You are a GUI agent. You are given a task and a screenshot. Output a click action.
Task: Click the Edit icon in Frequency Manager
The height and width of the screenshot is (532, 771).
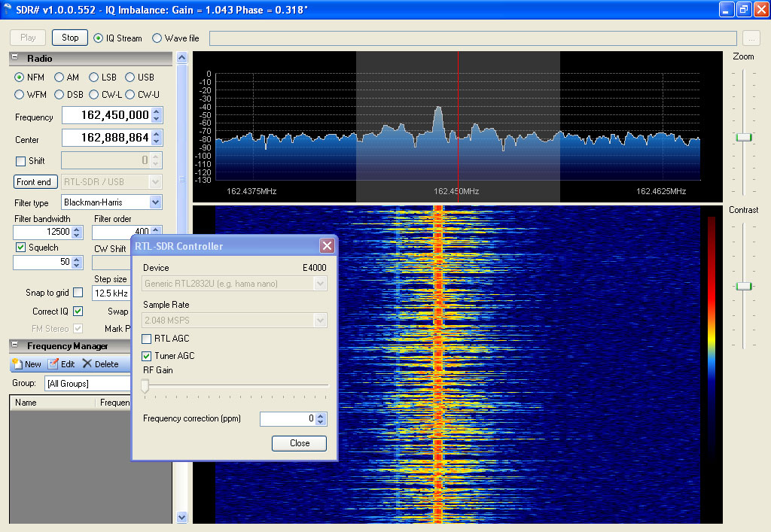click(x=53, y=364)
